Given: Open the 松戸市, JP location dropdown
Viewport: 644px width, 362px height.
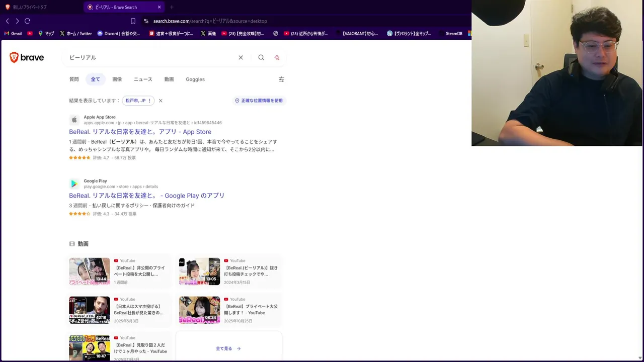Looking at the screenshot, I should click(x=138, y=101).
